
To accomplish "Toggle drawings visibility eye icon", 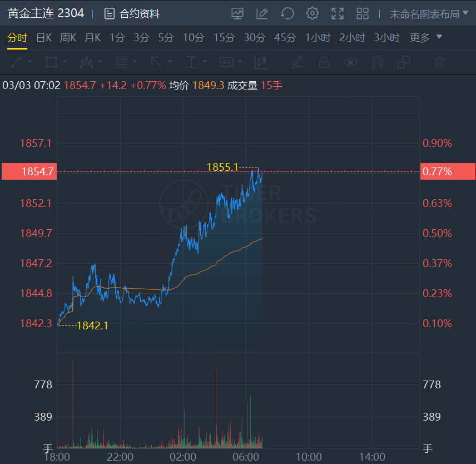I will (350, 62).
